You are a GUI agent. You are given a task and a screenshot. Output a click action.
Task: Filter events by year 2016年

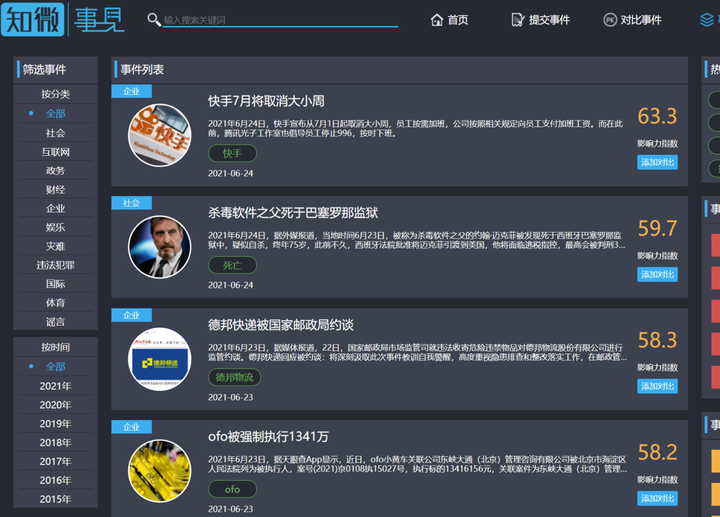point(56,480)
